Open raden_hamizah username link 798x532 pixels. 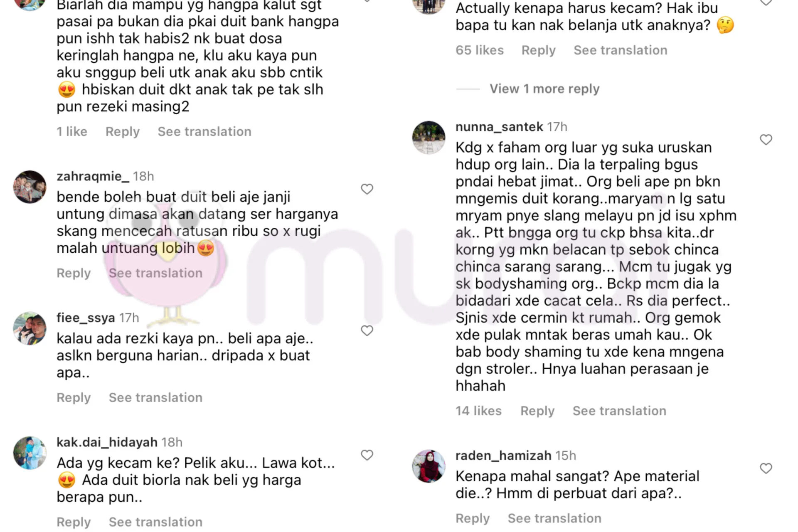click(503, 456)
